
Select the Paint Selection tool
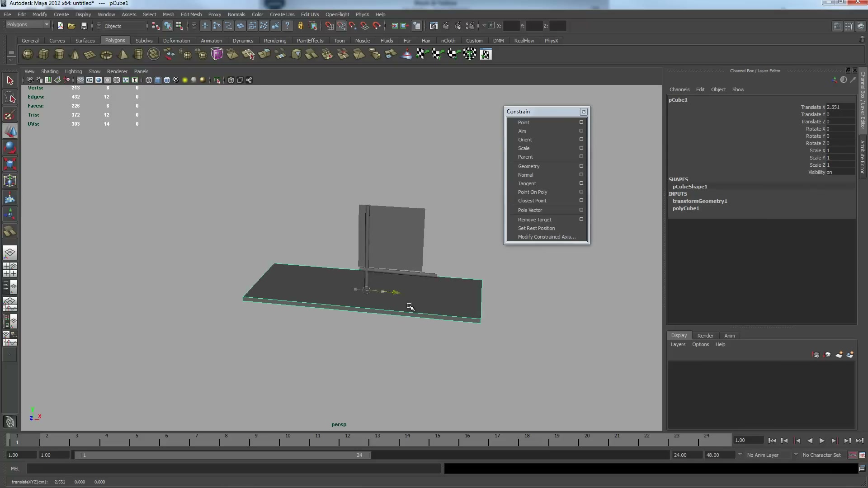pos(10,114)
